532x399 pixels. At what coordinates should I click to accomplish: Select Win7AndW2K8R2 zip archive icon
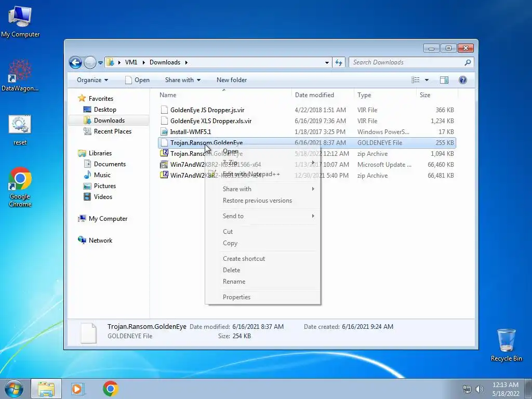(164, 175)
